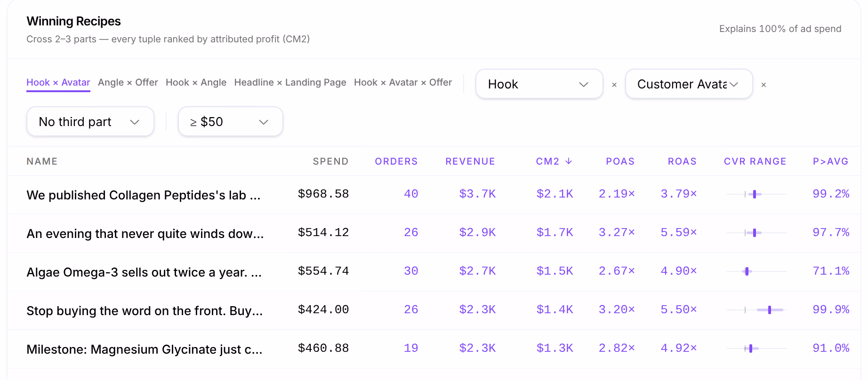
Task: Switch to the Angle × Offer preset
Action: pyautogui.click(x=128, y=82)
